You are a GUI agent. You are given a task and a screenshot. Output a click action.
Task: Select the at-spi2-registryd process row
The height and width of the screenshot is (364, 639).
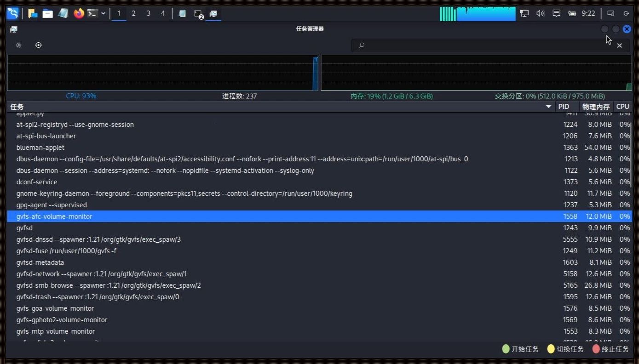pyautogui.click(x=319, y=125)
